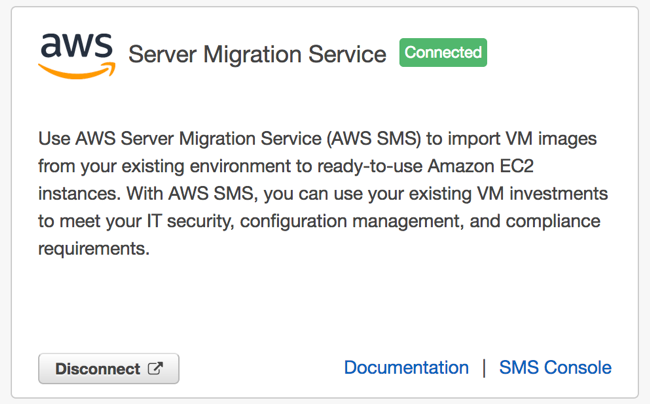Click the word 'requirements.' in the last line
The width and height of the screenshot is (650, 404).
[x=94, y=249]
